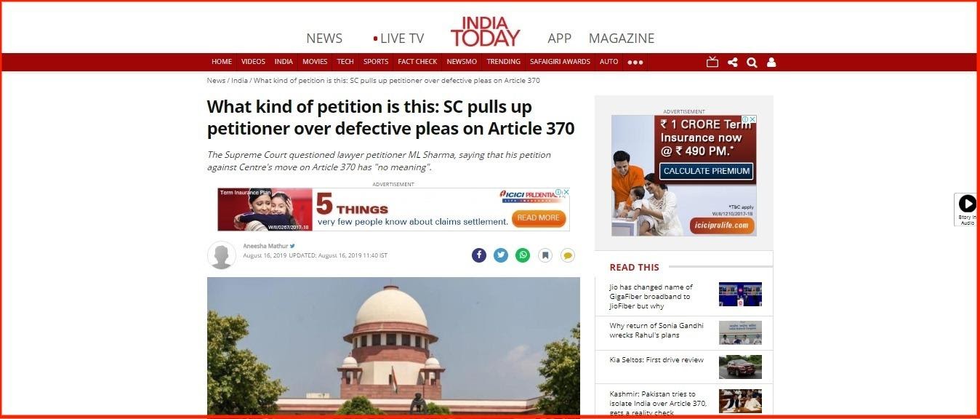Open the LIVE TV tab
The width and height of the screenshot is (980, 419).
(398, 39)
